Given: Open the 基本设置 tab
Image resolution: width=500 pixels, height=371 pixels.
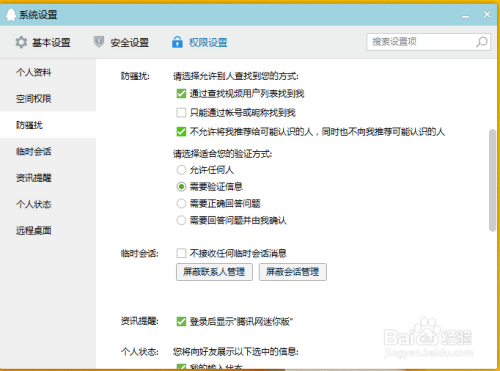Looking at the screenshot, I should coord(43,42).
